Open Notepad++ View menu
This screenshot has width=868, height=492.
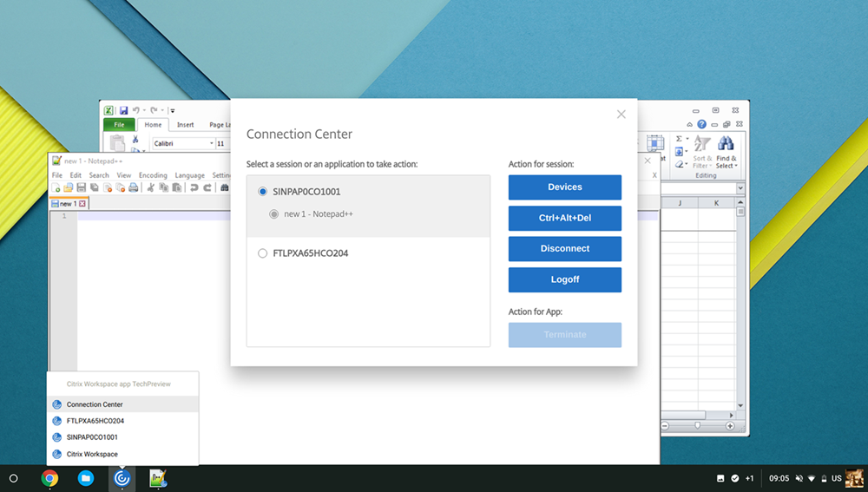(x=124, y=175)
